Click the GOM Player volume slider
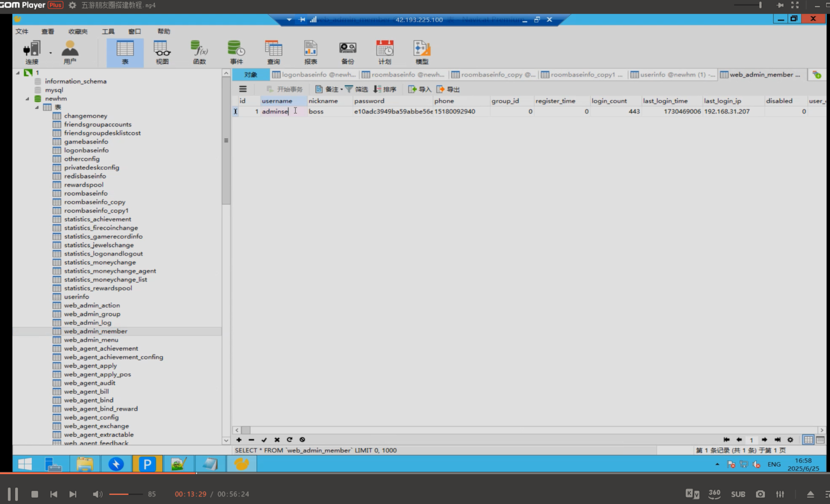The width and height of the screenshot is (830, 504). pos(126,494)
